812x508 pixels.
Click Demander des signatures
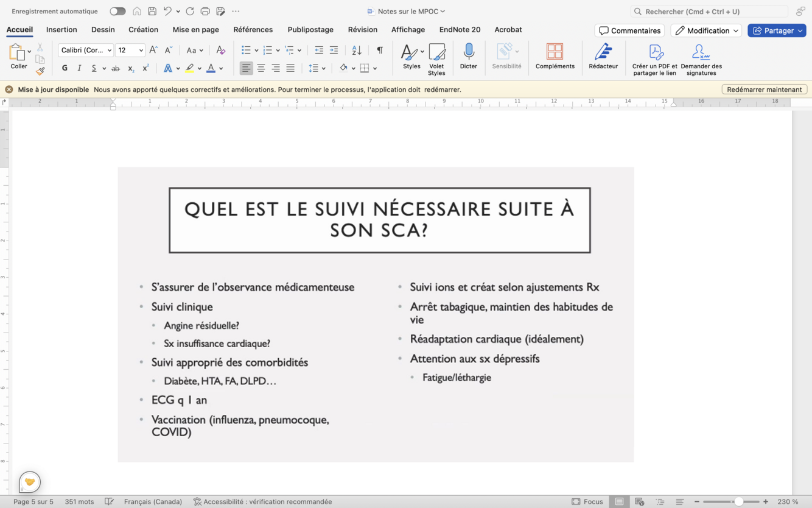click(701, 59)
